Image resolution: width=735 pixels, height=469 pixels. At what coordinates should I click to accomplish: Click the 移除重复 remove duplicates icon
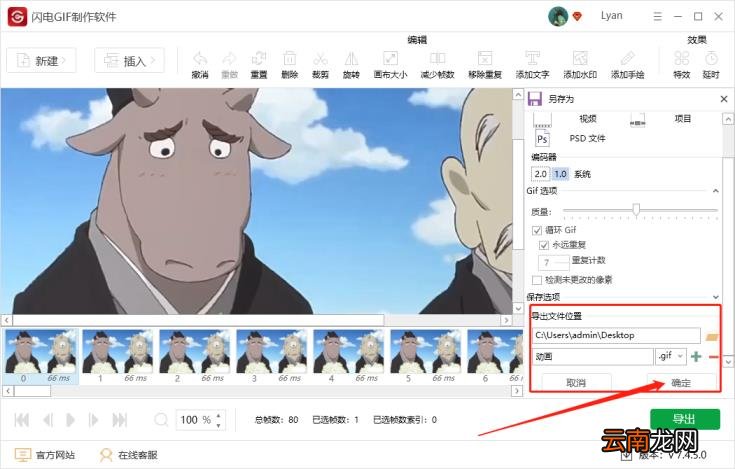coord(485,59)
